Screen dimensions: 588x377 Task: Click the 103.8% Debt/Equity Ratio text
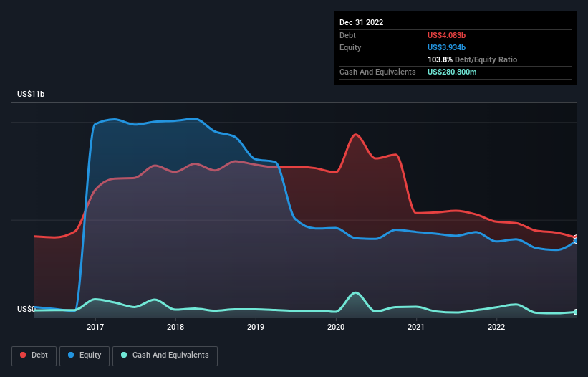(473, 59)
